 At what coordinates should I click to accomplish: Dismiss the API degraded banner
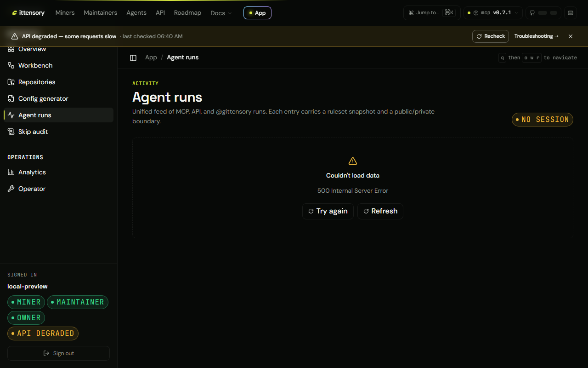[x=571, y=36]
